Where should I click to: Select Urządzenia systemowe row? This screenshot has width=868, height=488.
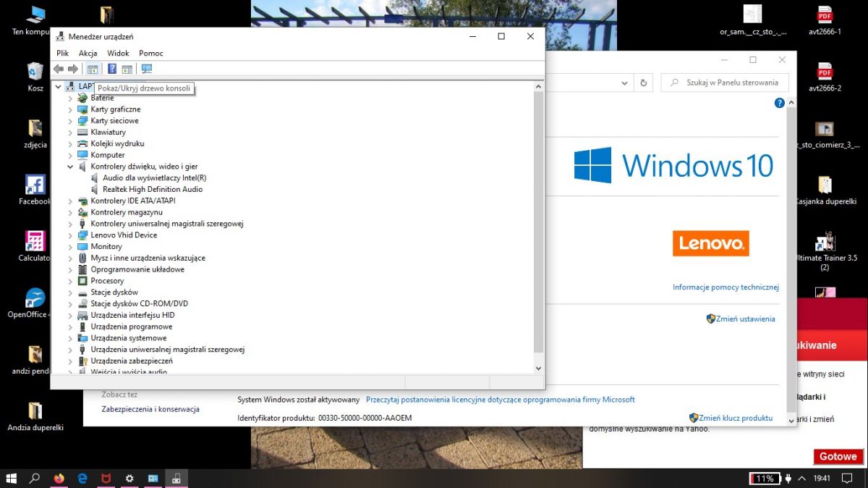[129, 338]
